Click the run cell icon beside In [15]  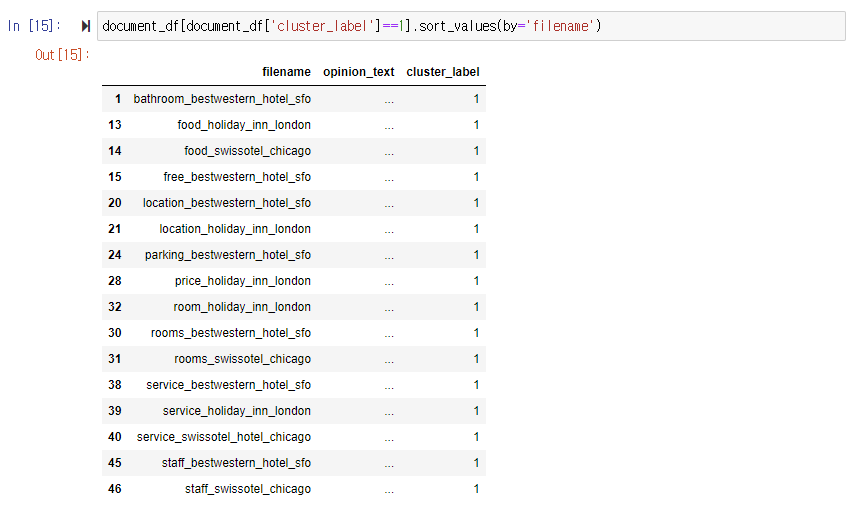(86, 26)
